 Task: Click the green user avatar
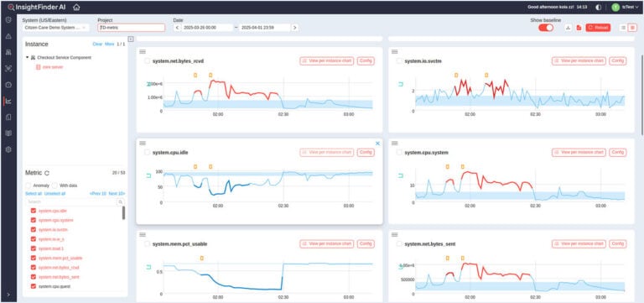[x=615, y=7]
